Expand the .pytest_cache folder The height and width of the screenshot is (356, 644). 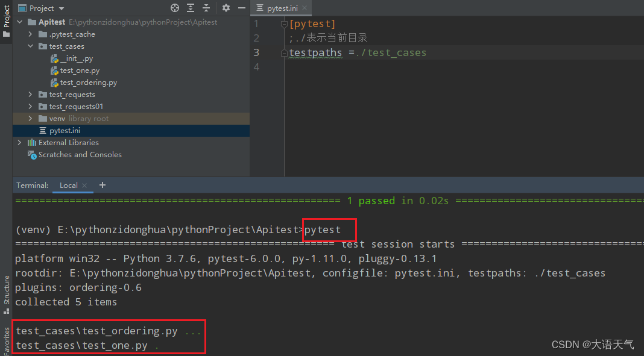30,34
